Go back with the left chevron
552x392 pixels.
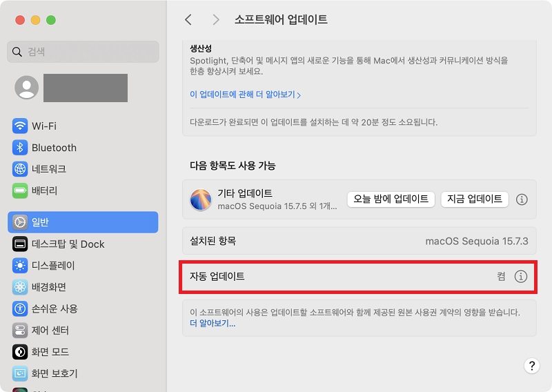(x=188, y=20)
